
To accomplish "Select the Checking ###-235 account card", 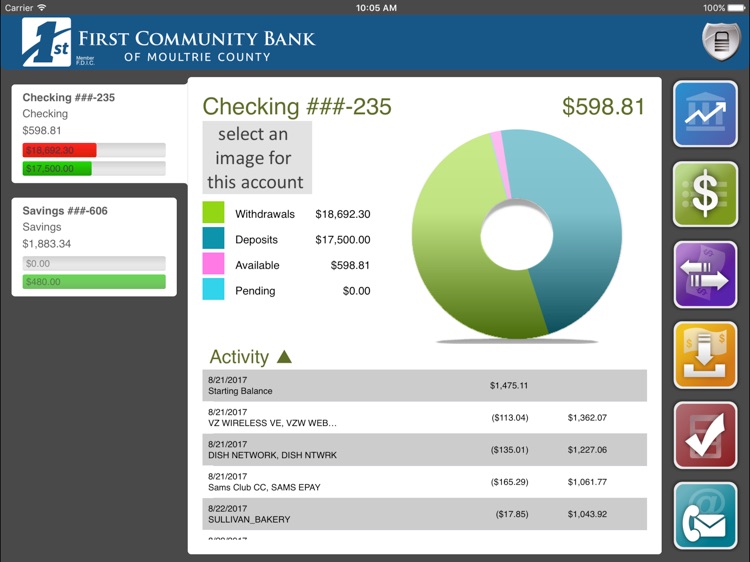I will tap(99, 133).
